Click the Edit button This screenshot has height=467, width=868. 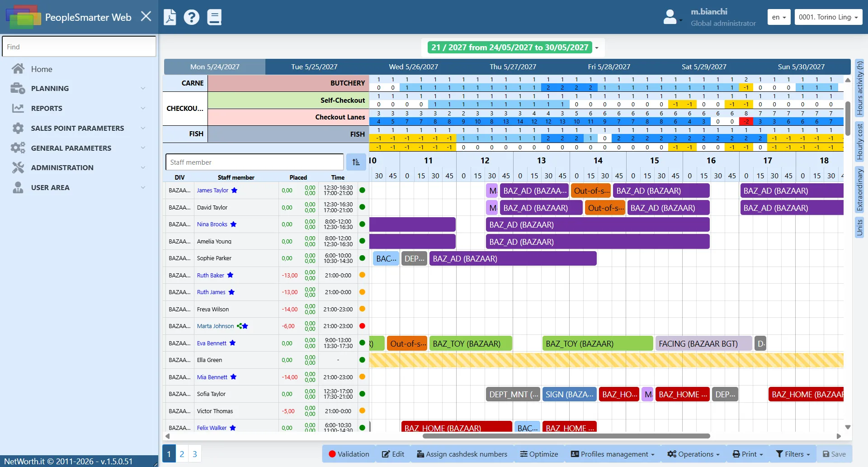point(393,454)
